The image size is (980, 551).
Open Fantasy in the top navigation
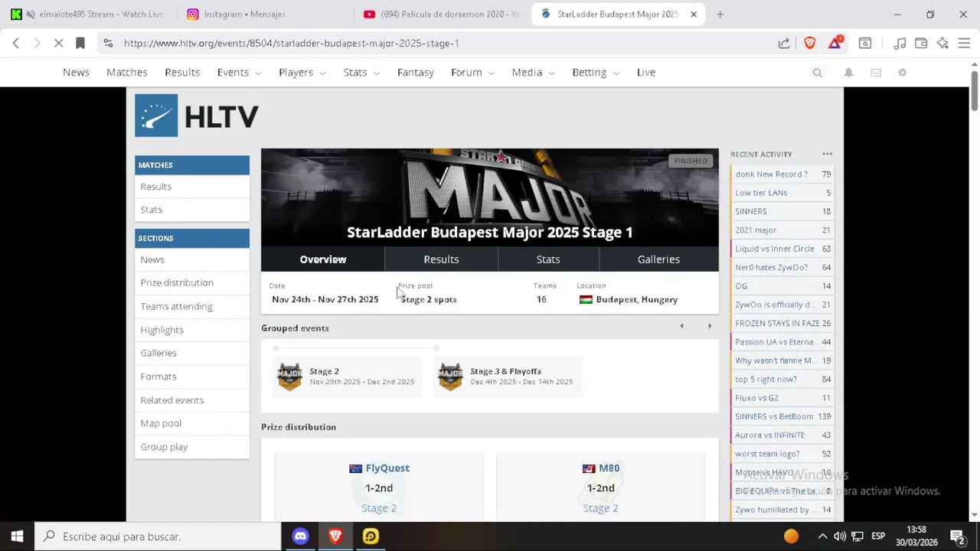click(416, 73)
